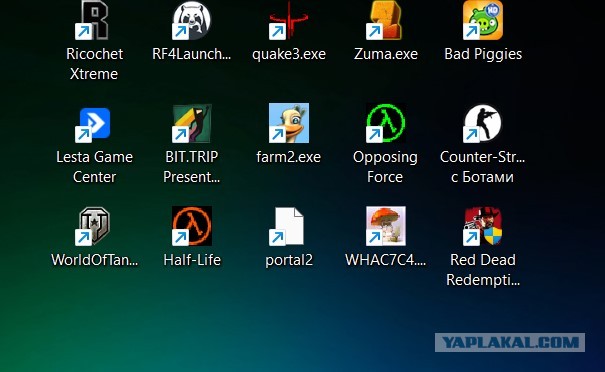Click the "Opposing Force" label
This screenshot has height=372, width=605.
click(385, 167)
